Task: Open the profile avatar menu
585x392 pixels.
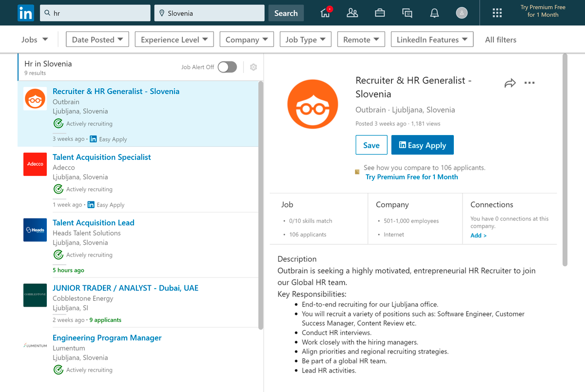Action: click(x=462, y=13)
